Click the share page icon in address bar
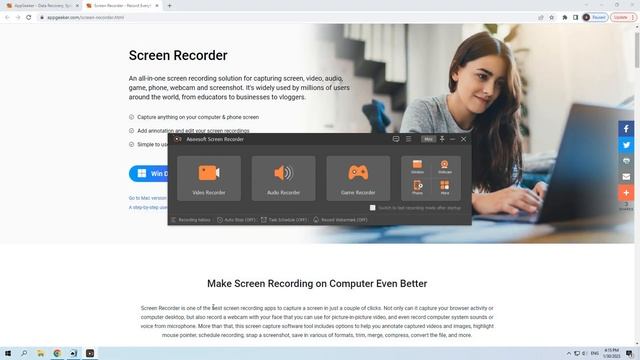 (x=541, y=18)
